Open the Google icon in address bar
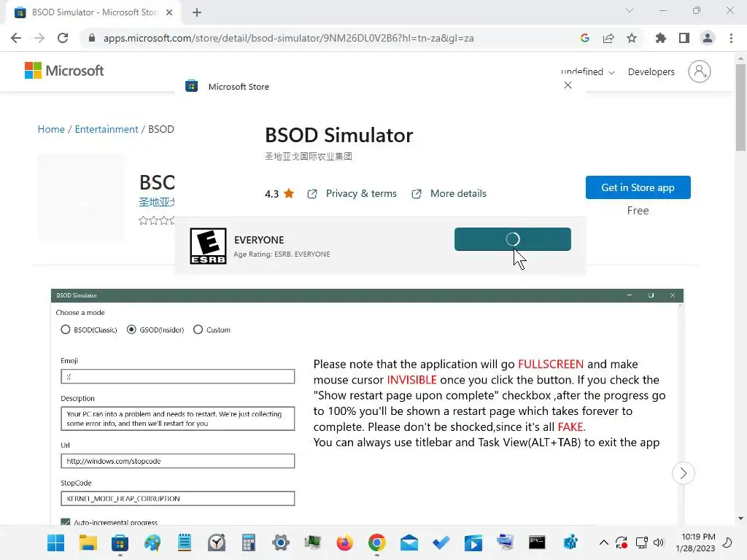Image resolution: width=747 pixels, height=560 pixels. point(585,38)
